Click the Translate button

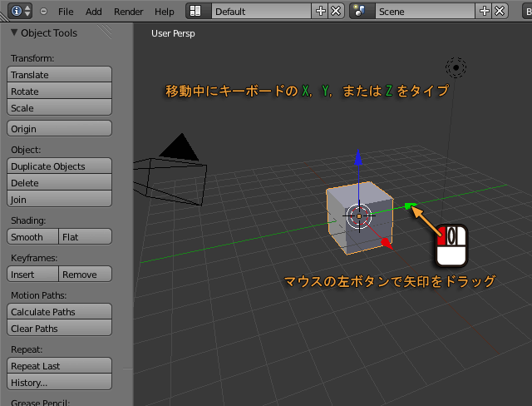pyautogui.click(x=59, y=75)
